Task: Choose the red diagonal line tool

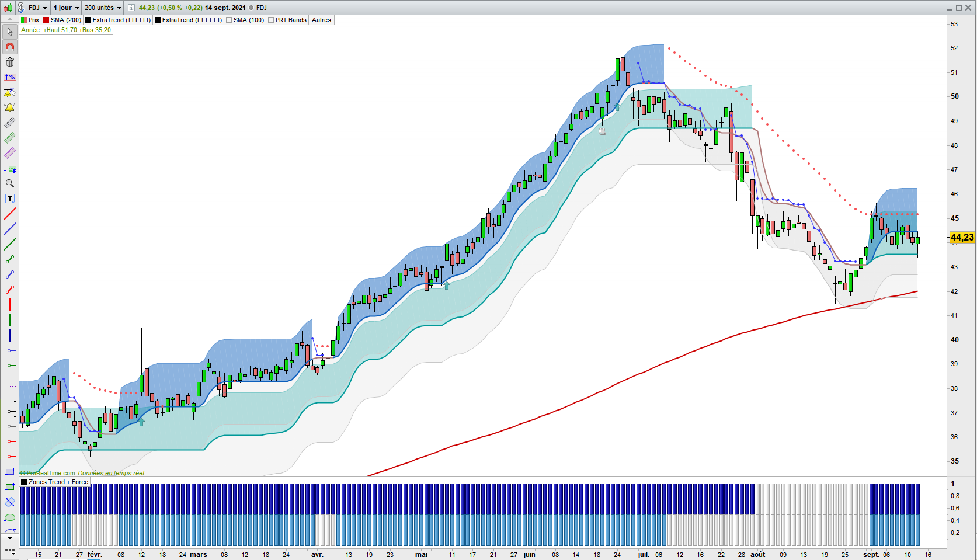Action: (10, 214)
